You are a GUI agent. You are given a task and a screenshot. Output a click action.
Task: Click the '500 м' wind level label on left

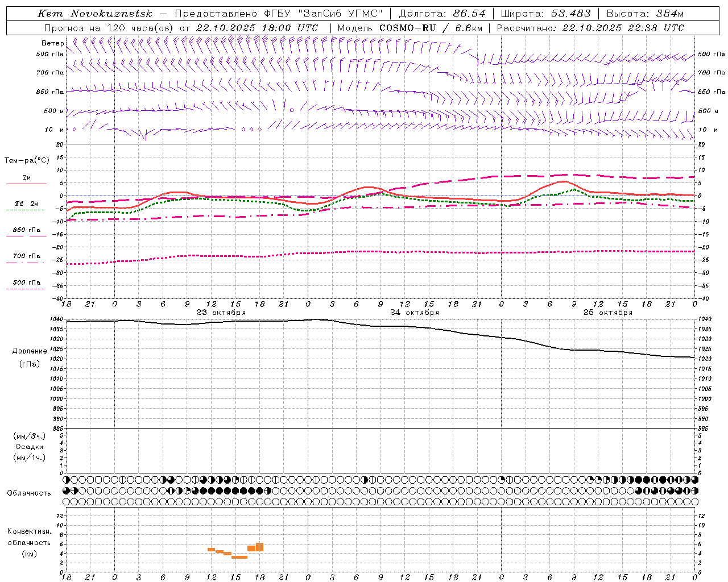click(54, 111)
